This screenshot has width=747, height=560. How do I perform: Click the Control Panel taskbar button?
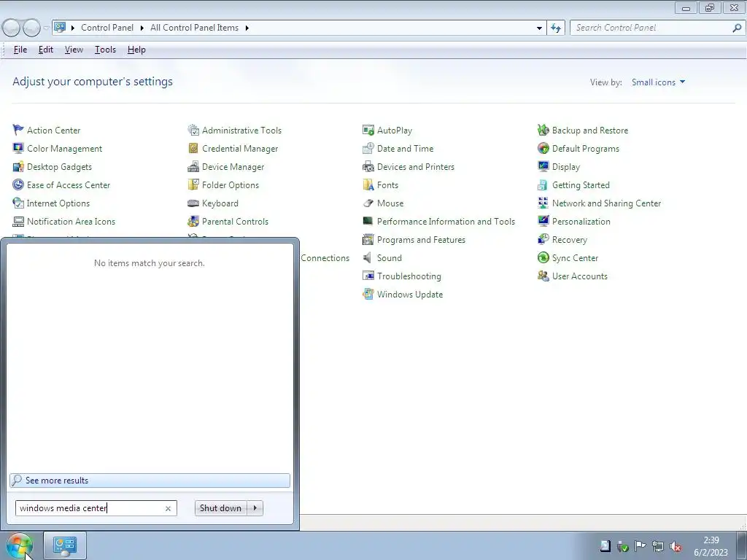65,545
